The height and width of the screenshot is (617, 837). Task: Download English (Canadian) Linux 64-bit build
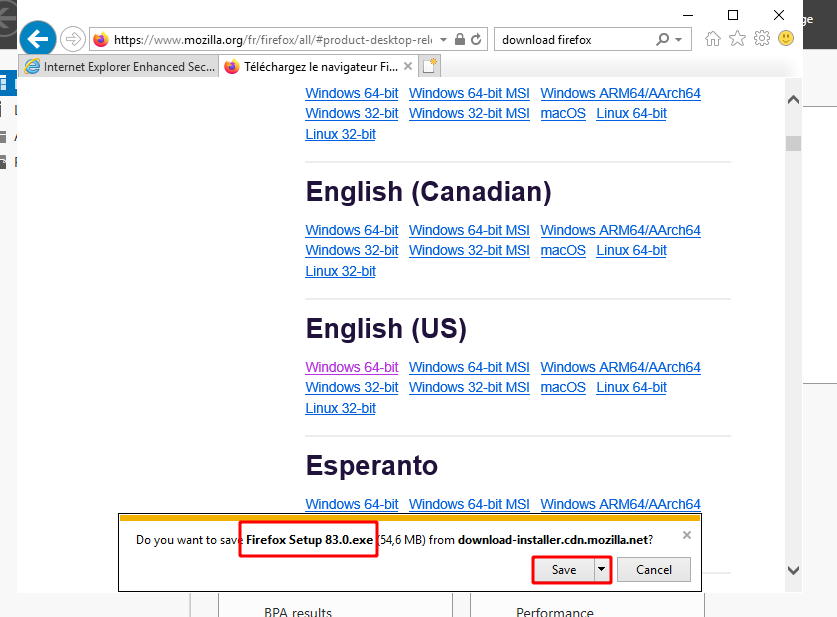click(x=631, y=250)
